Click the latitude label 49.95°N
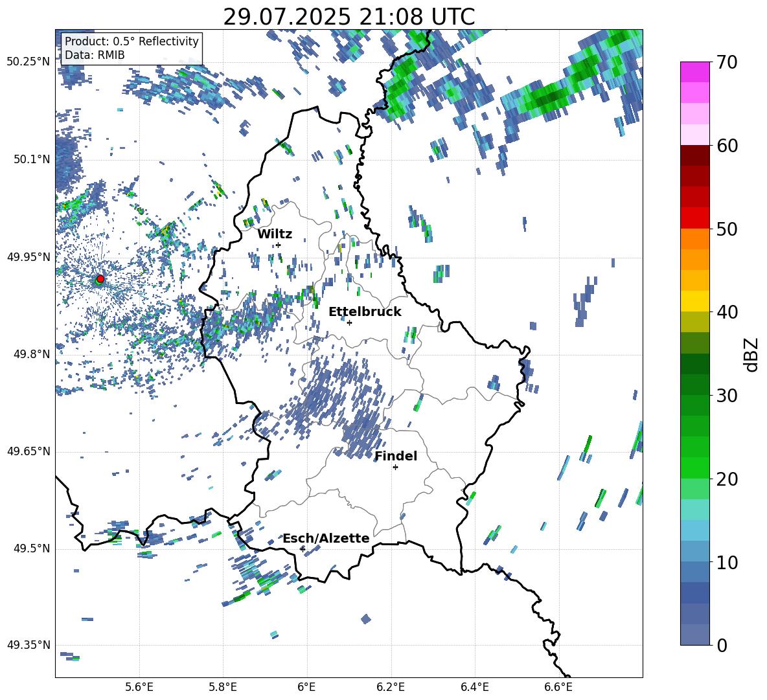Screen dimensions: 767x700 [29, 256]
